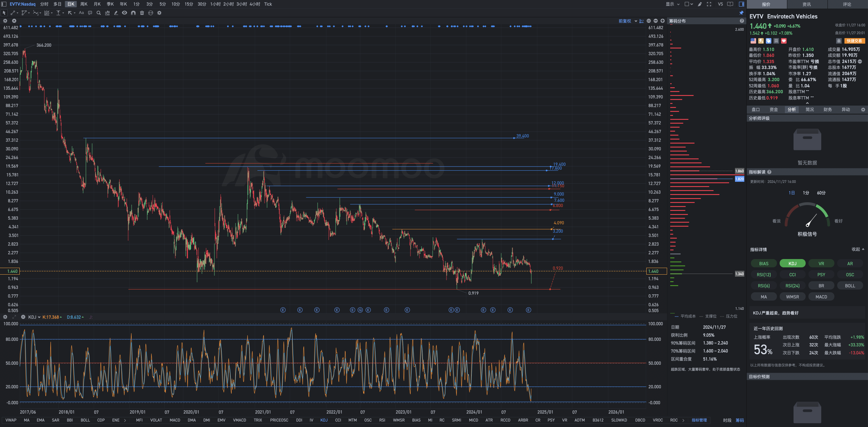Viewport: 868px width, 427px height.
Task: Expand the channel drawing tools arrow
Action: pos(29,13)
